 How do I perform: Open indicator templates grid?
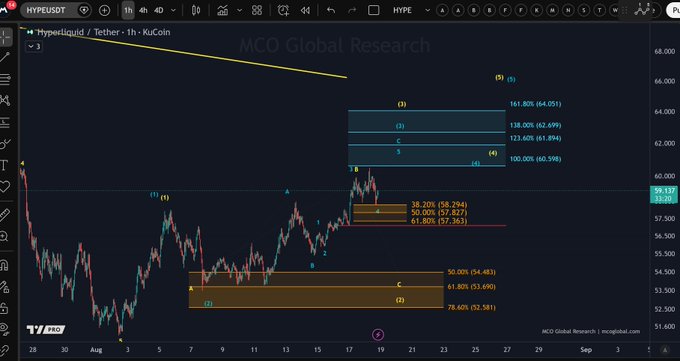tap(257, 10)
